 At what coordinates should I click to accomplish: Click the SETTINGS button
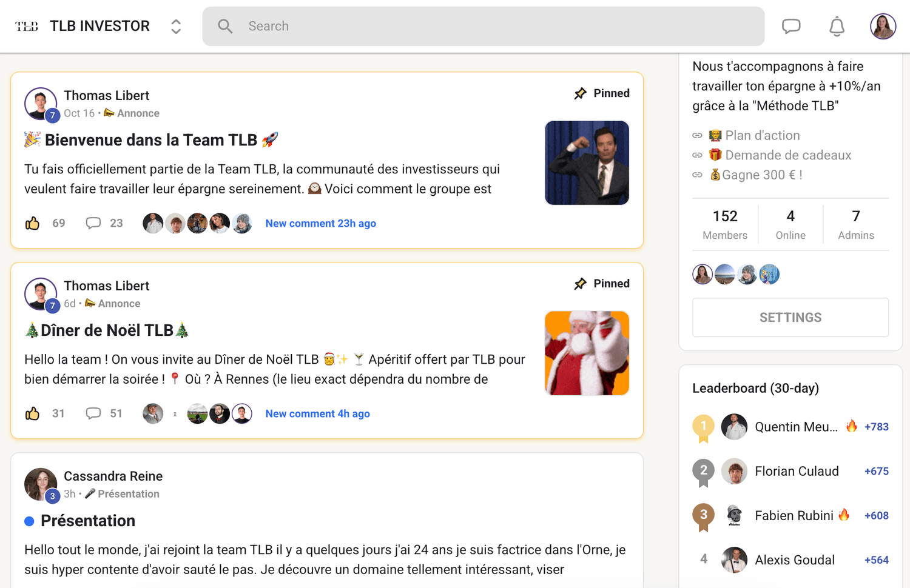tap(790, 317)
